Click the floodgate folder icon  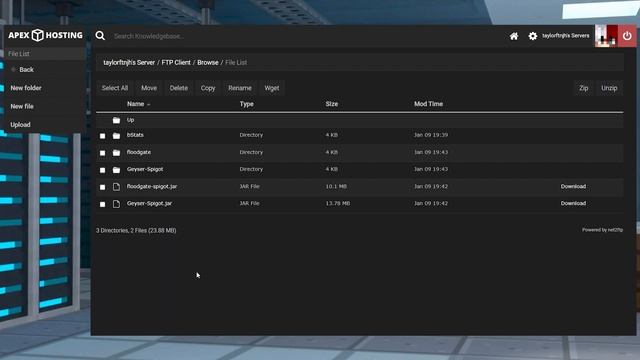(x=116, y=153)
